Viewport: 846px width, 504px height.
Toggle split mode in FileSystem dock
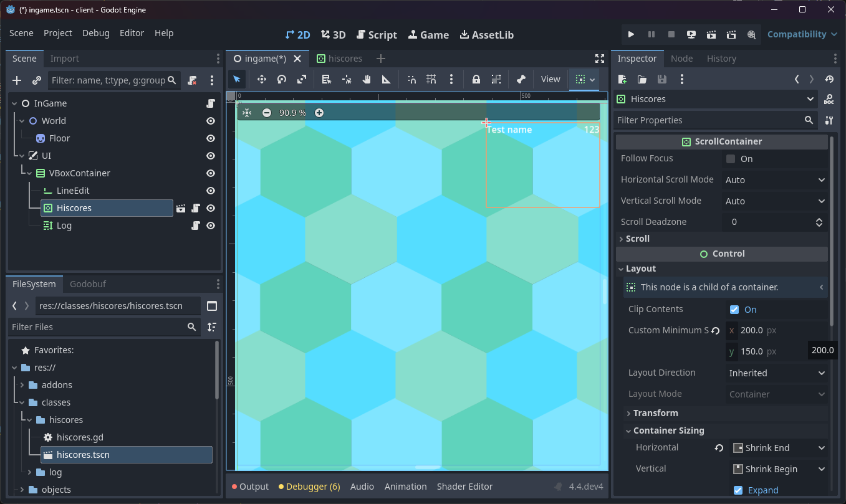click(x=212, y=306)
